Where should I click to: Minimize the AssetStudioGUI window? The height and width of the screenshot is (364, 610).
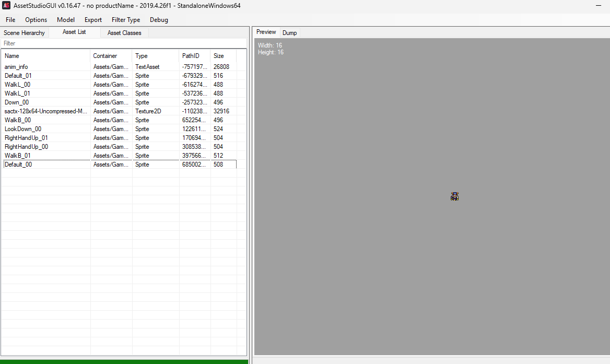[x=599, y=5]
